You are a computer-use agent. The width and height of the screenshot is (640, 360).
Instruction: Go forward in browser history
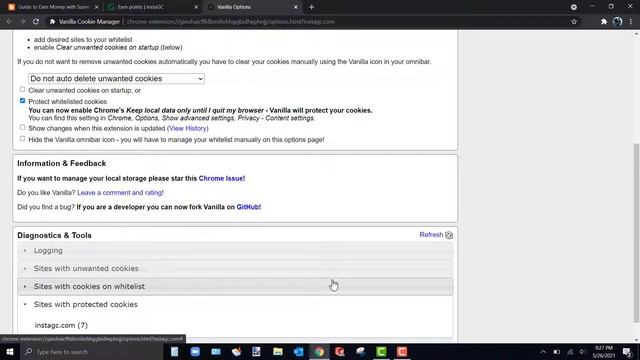click(x=22, y=22)
